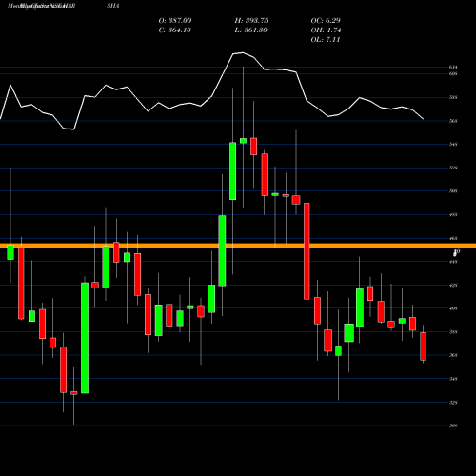476x476 pixels.
Task: Click the 408 price axis label
Action: 453,308
